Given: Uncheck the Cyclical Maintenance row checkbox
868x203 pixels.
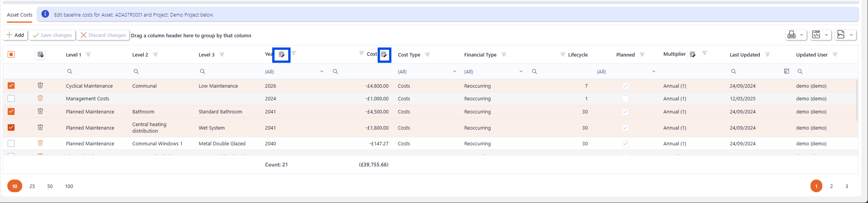Looking at the screenshot, I should pos(11,85).
